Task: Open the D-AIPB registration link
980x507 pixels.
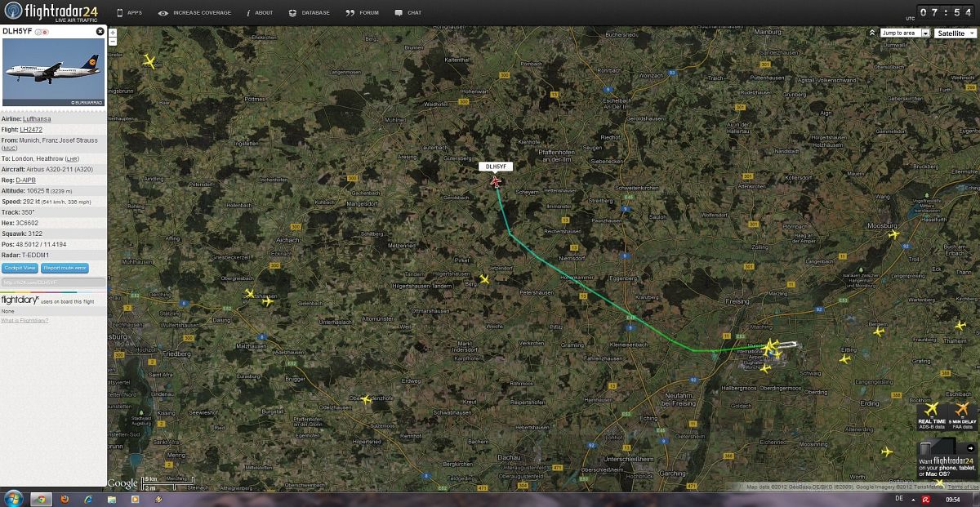Action: click(x=27, y=180)
